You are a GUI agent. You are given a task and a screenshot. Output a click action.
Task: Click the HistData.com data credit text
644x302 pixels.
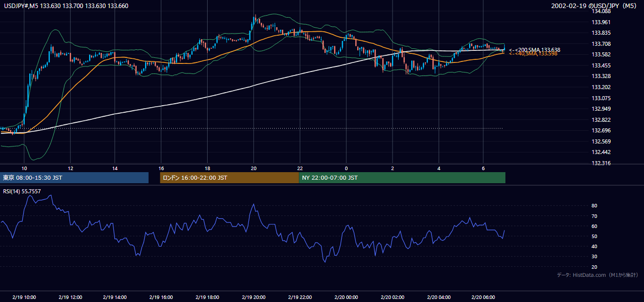point(598,275)
